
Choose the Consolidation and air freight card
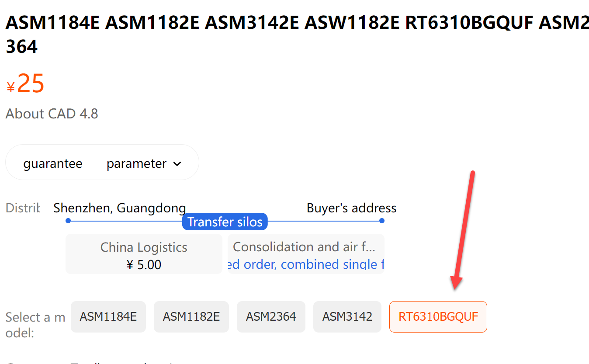[305, 248]
